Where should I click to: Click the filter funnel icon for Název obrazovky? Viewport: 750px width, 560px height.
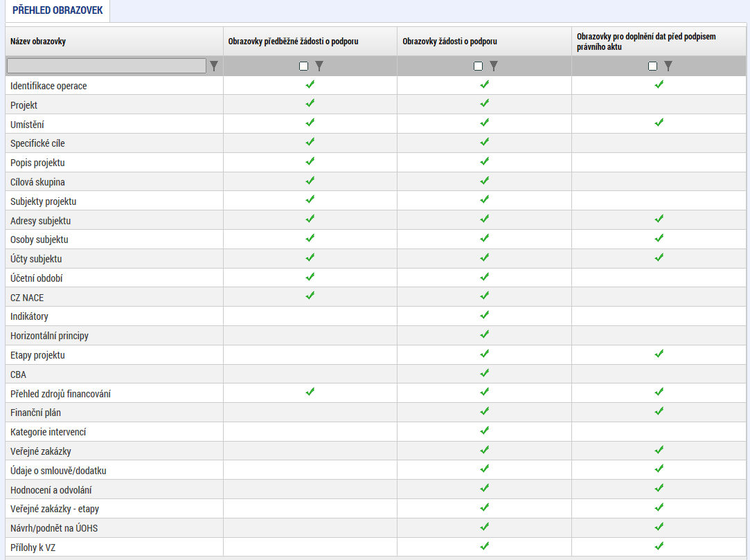coord(214,66)
